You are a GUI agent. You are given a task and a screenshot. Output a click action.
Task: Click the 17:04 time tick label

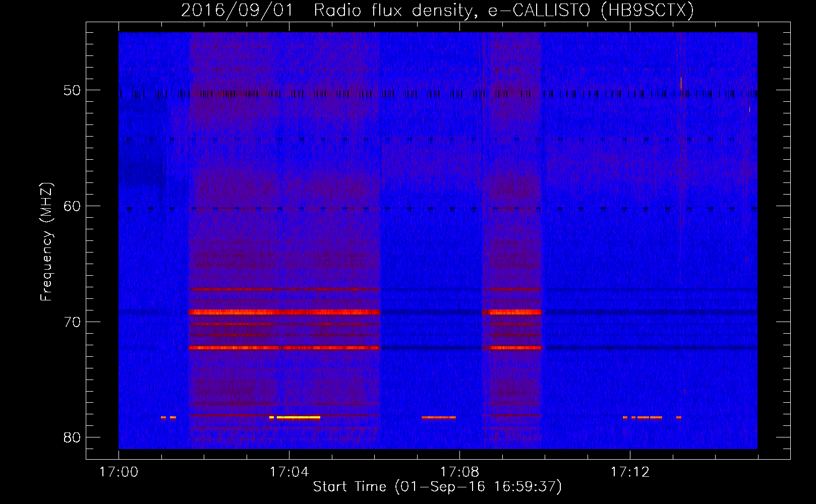pos(289,472)
